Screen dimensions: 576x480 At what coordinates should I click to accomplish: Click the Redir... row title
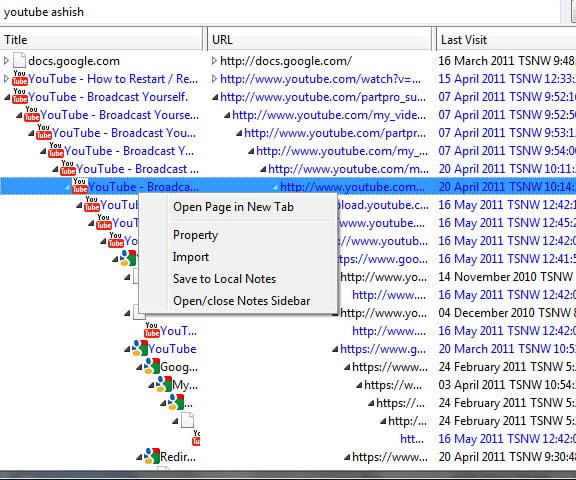(178, 457)
